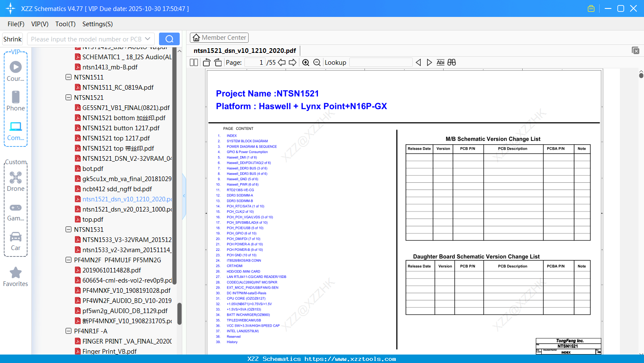The height and width of the screenshot is (363, 644).
Task: Open the Tool(T) menu
Action: 65,24
